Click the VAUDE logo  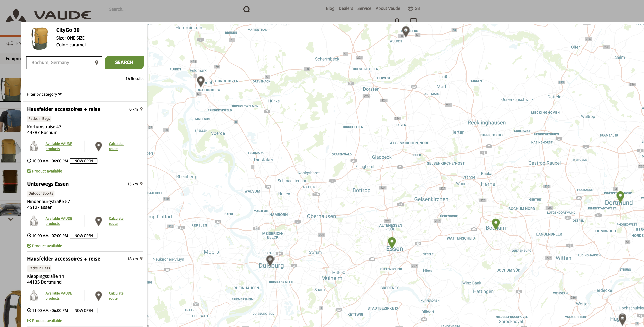pyautogui.click(x=49, y=15)
